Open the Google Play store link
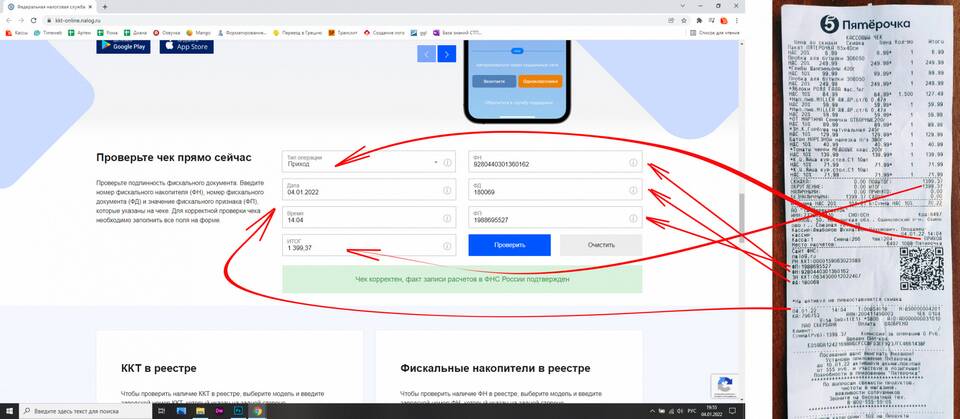This screenshot has width=960, height=419. click(125, 45)
